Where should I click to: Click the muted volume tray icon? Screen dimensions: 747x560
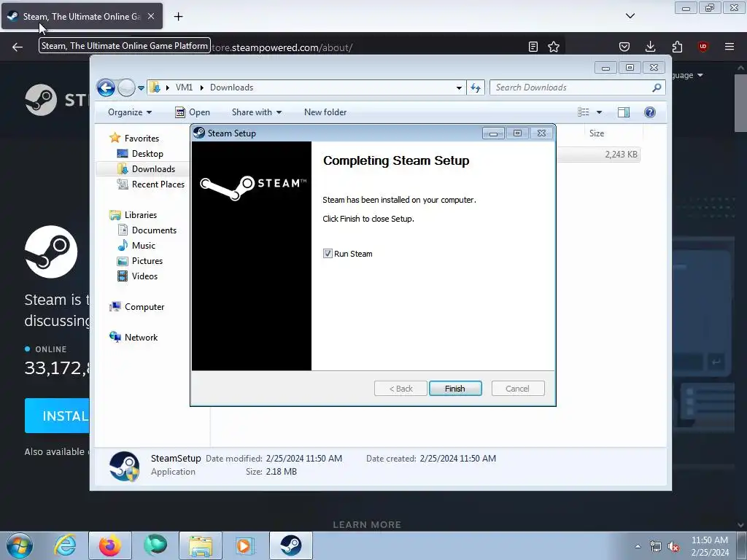tap(673, 547)
